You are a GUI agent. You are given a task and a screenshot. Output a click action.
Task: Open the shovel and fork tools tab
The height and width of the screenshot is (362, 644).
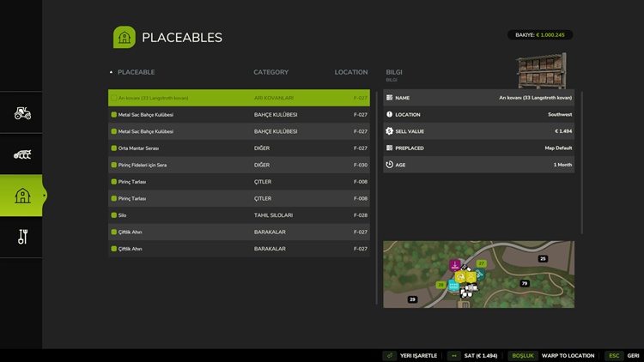point(22,237)
